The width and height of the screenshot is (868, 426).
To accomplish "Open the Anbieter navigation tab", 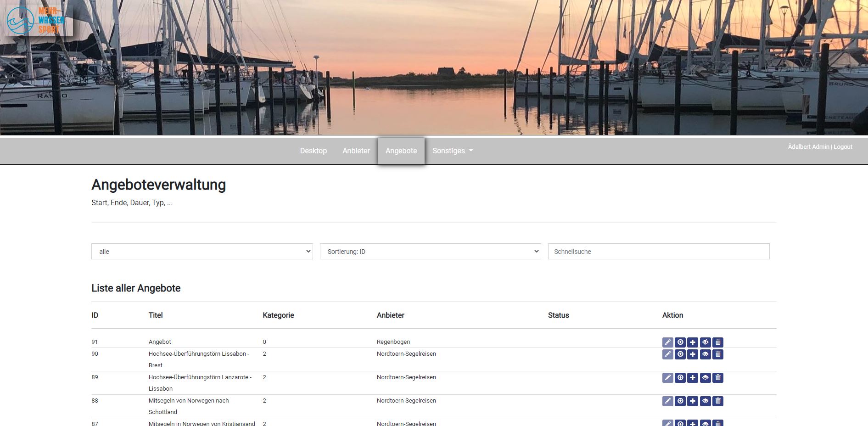I will [356, 151].
